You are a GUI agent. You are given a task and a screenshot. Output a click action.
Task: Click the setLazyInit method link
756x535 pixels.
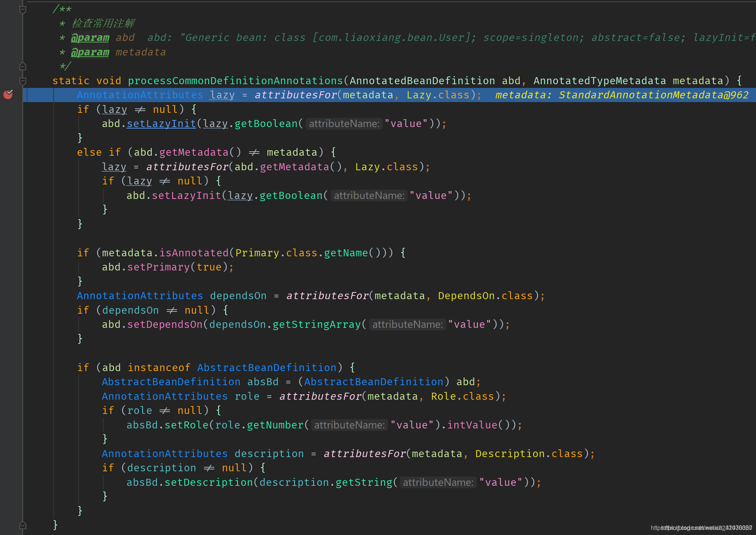(161, 124)
